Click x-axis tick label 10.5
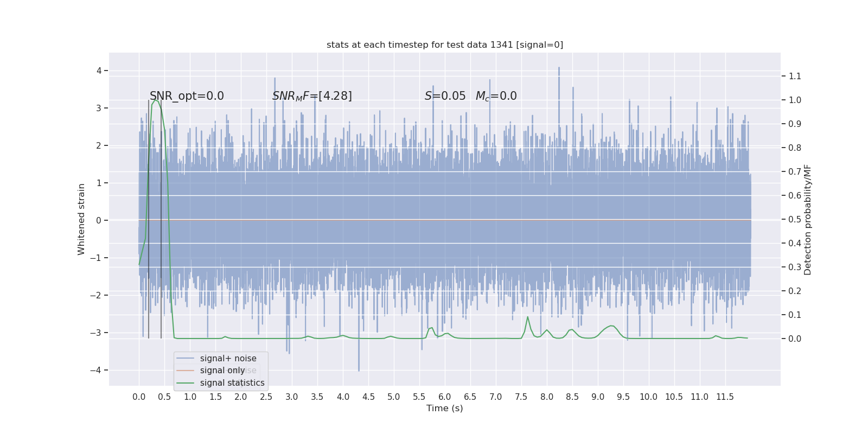This screenshot has height=434, width=868. click(x=674, y=397)
